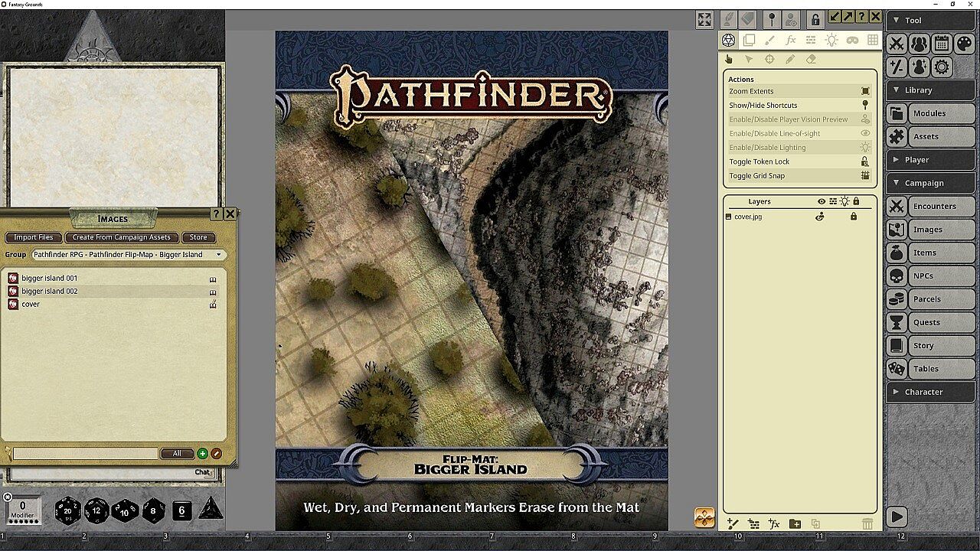Click the mask icon in the image tab row
Viewport: 980px width, 551px height.
pos(852,41)
